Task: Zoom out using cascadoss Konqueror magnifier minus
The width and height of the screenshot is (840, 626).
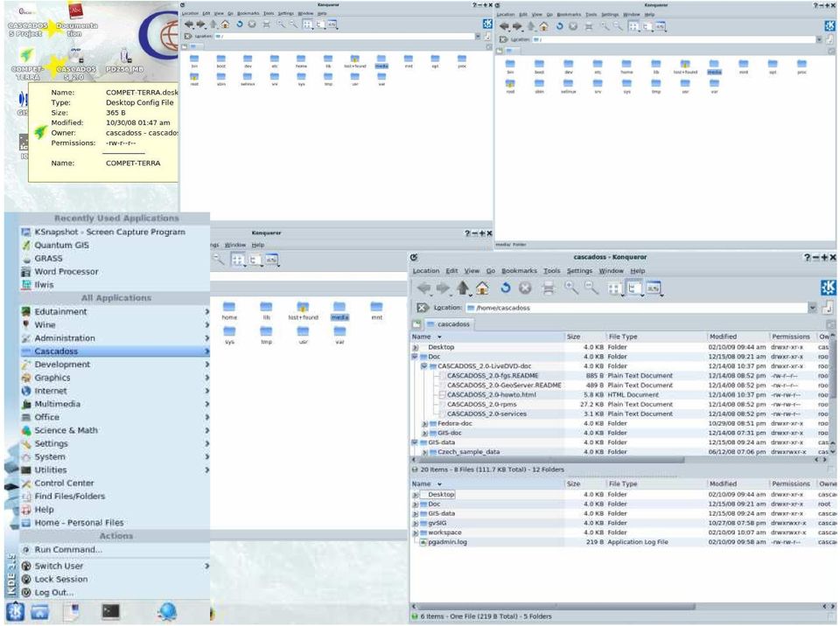Action: [591, 289]
